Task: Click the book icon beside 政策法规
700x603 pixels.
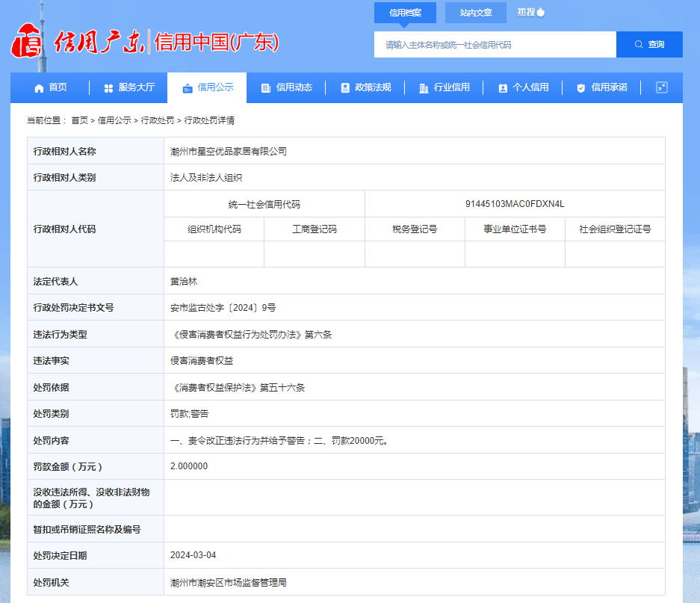Action: click(x=345, y=88)
